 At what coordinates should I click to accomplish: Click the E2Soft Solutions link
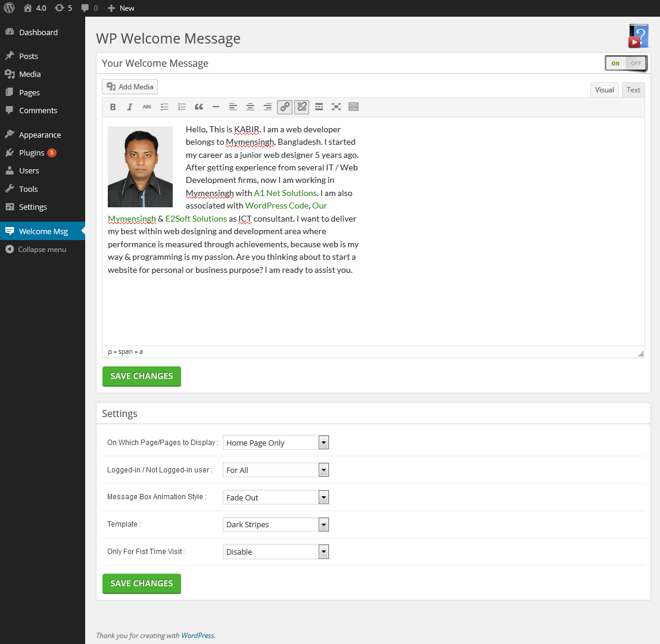196,219
